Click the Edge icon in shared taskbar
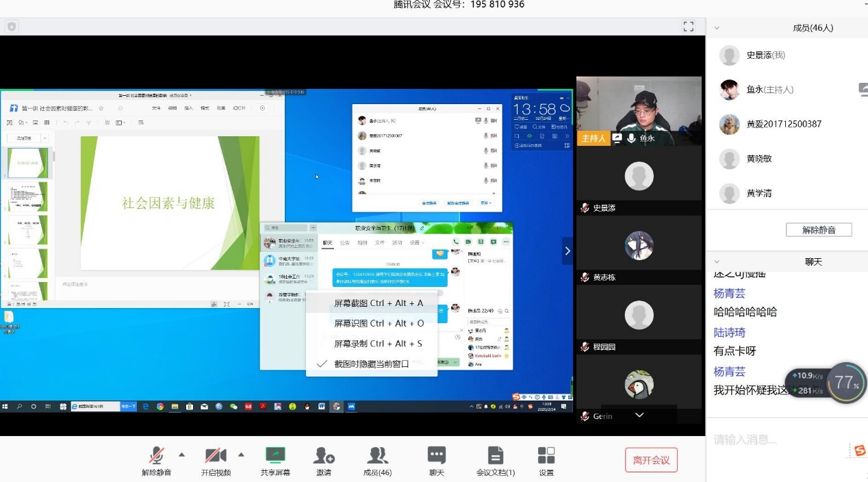 (145, 406)
